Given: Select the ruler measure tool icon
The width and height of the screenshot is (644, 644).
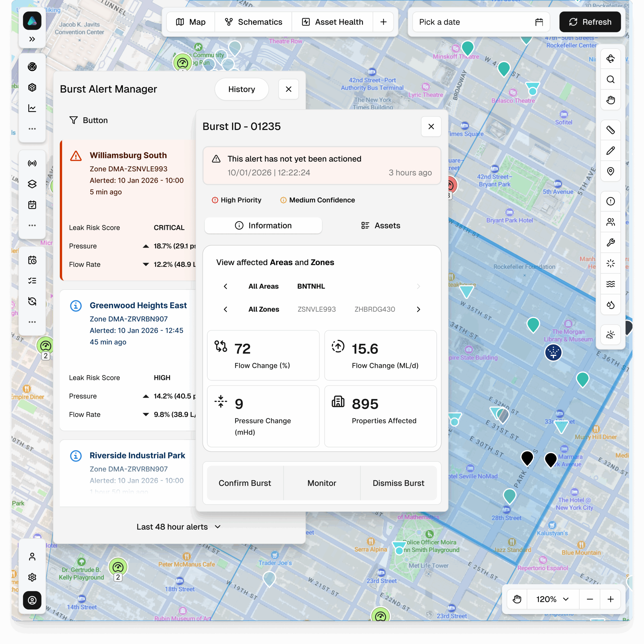Looking at the screenshot, I should point(610,130).
